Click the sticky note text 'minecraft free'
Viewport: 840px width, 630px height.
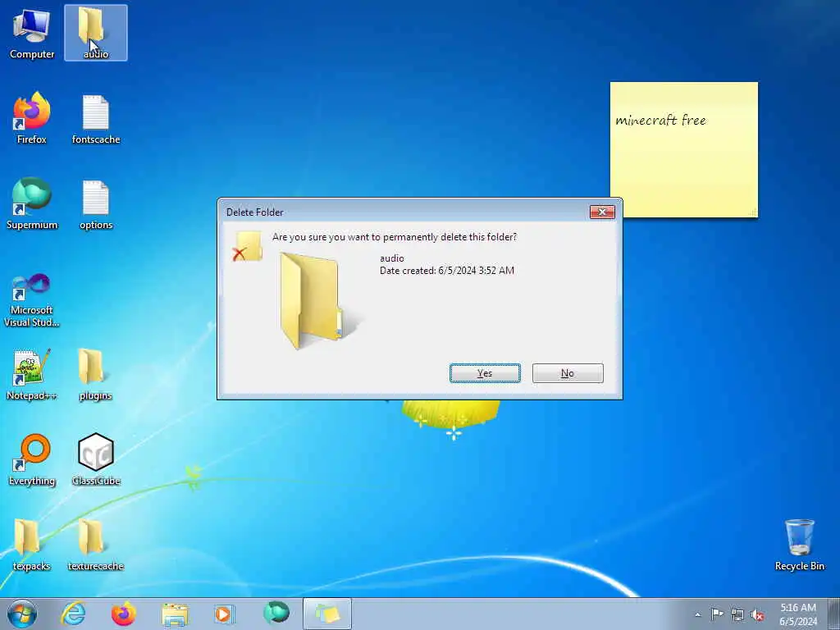point(660,120)
